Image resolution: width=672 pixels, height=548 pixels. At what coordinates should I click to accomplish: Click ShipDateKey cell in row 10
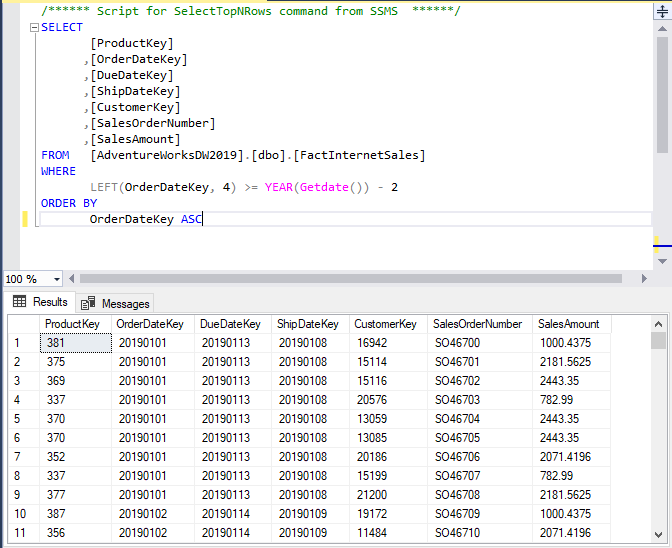(x=310, y=513)
